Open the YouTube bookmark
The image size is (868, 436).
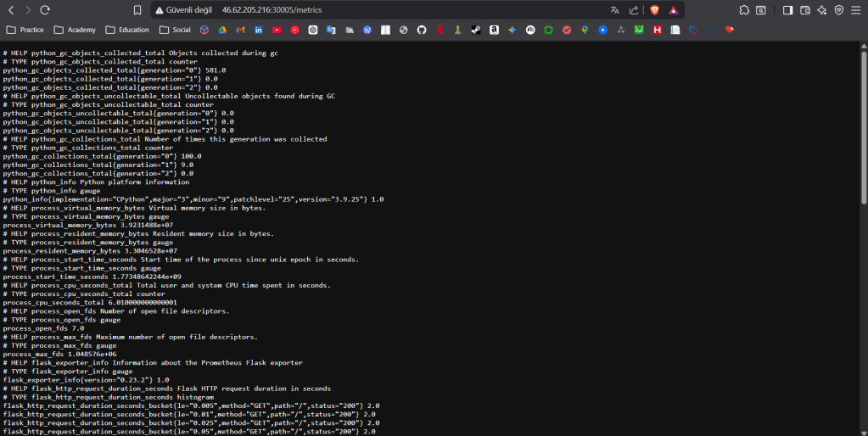tap(277, 30)
